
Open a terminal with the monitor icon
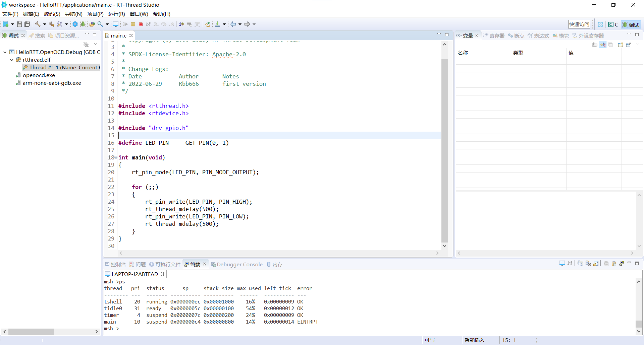coord(116,24)
